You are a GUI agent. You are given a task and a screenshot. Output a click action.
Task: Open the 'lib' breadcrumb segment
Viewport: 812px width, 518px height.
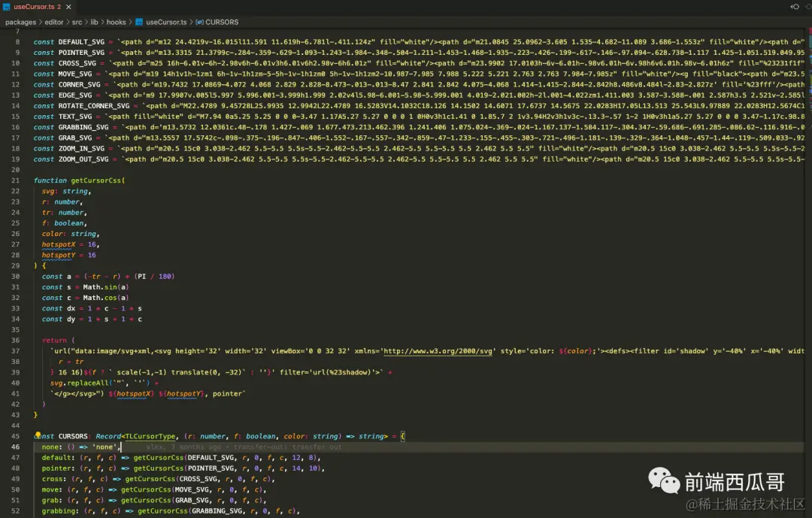click(94, 23)
